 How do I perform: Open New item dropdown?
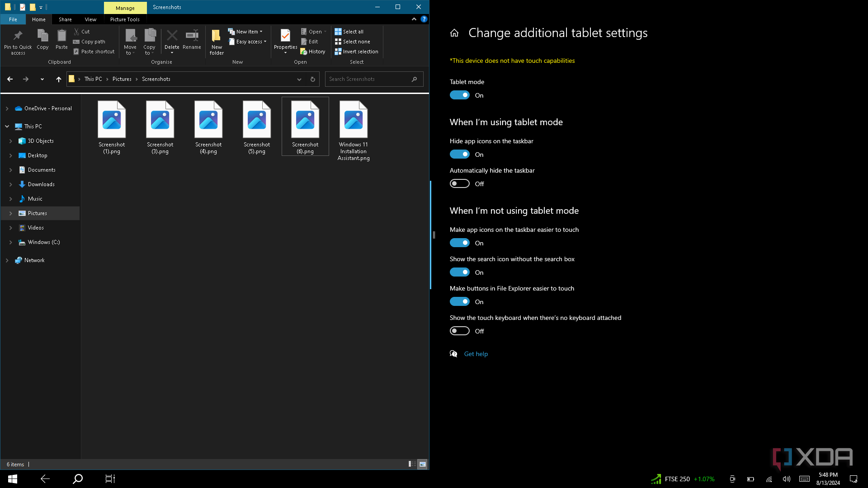(x=245, y=32)
